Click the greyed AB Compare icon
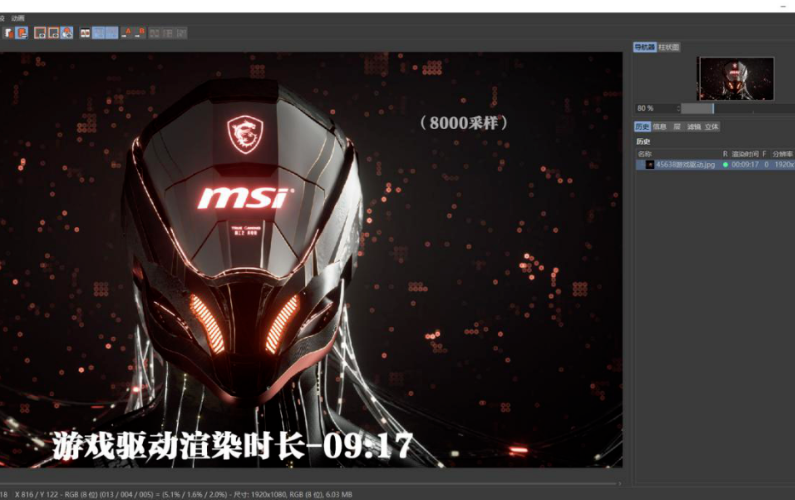The height and width of the screenshot is (500, 795). (155, 33)
